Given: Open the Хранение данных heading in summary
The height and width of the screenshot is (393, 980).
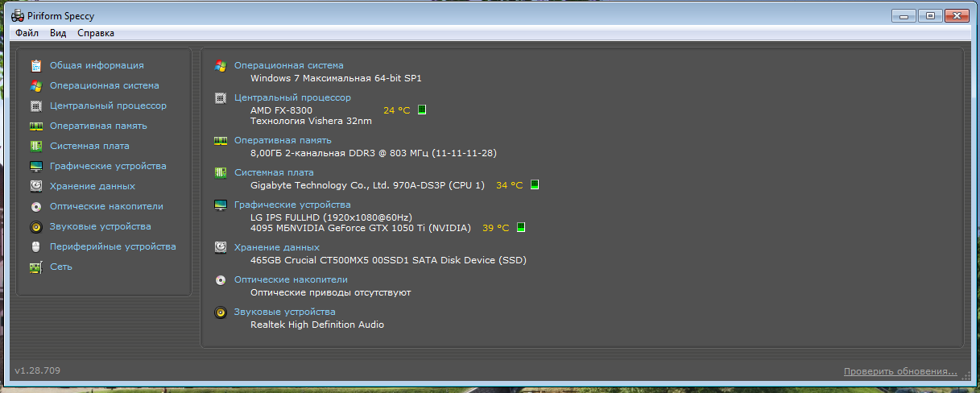Looking at the screenshot, I should click(x=277, y=247).
